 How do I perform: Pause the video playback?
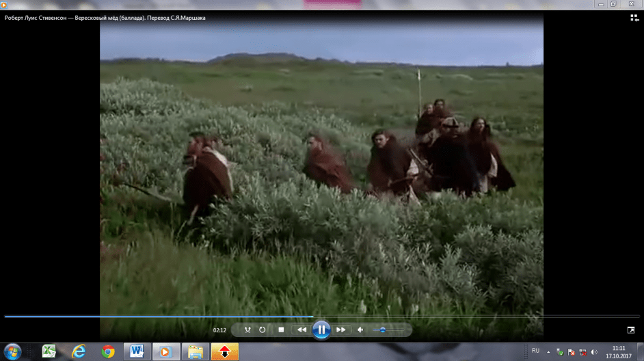(x=321, y=330)
